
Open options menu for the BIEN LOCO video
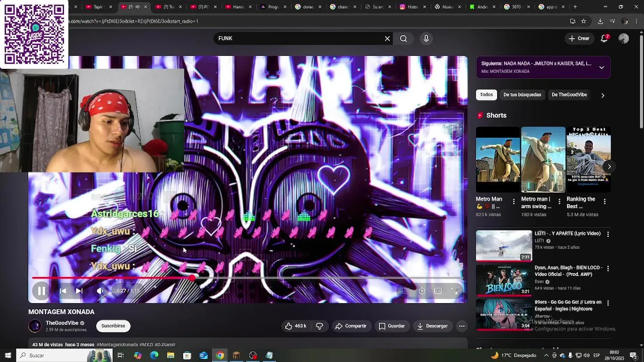pos(608,268)
